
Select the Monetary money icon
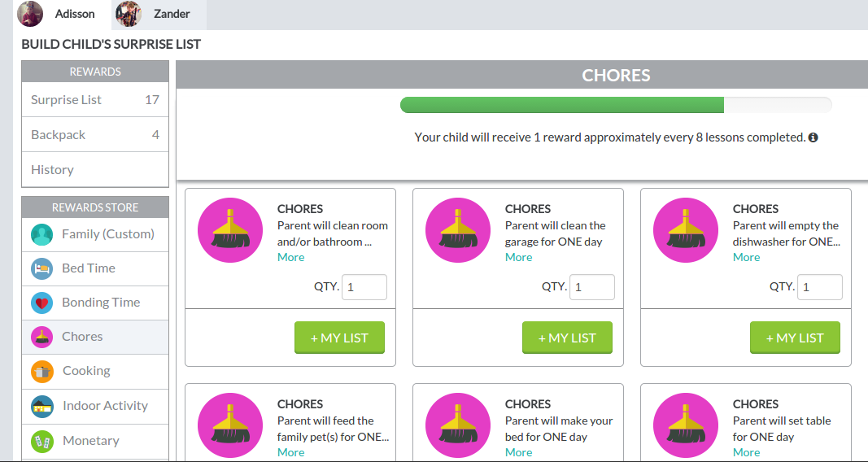(x=42, y=442)
